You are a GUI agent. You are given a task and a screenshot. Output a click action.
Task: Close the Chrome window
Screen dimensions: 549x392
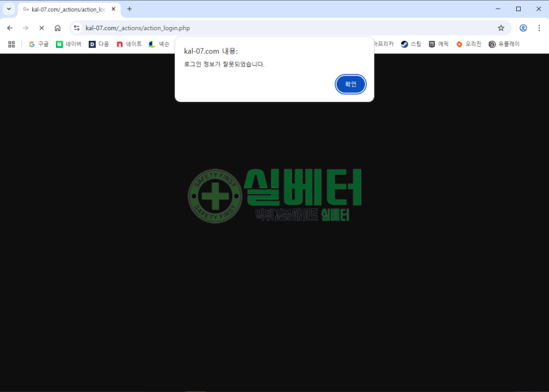click(538, 9)
